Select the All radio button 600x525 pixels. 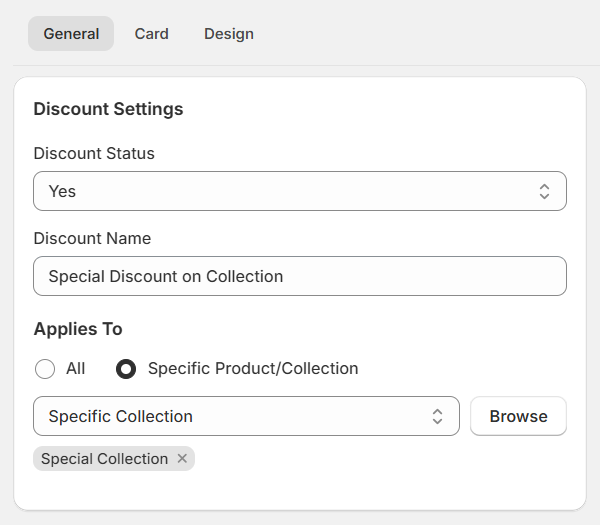45,369
